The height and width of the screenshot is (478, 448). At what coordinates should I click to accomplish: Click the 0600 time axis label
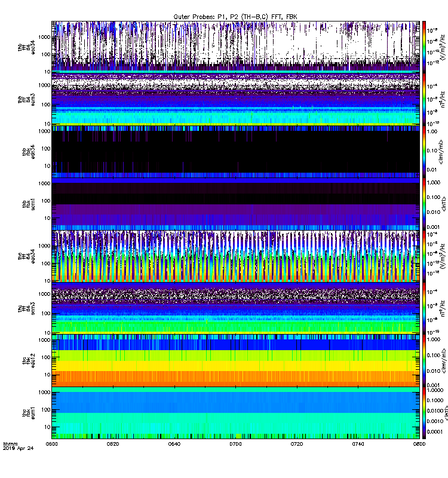coord(51,444)
